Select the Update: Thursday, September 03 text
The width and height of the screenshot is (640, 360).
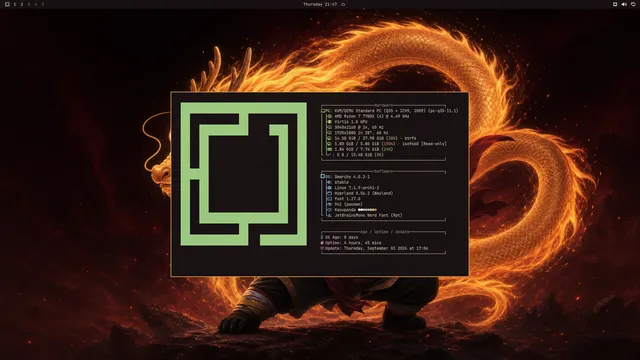[x=377, y=248]
